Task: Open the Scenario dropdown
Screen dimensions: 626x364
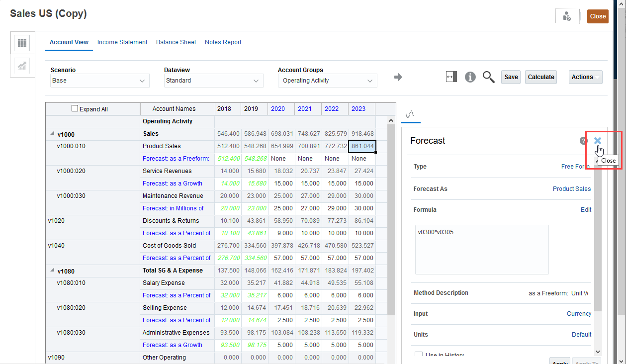Action: point(99,81)
